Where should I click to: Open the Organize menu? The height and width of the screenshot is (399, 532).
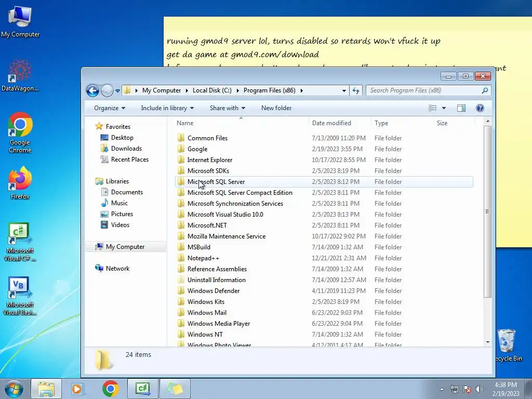tap(110, 108)
